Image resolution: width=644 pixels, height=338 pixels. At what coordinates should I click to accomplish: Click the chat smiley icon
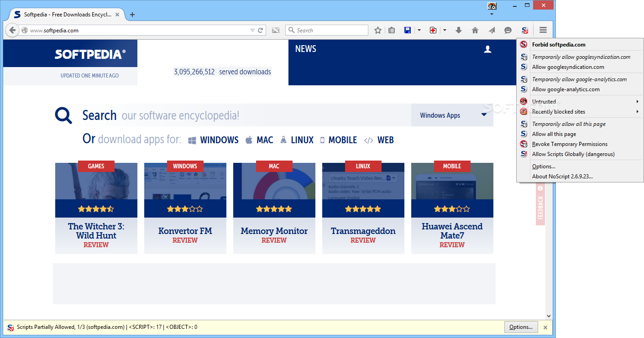point(508,30)
